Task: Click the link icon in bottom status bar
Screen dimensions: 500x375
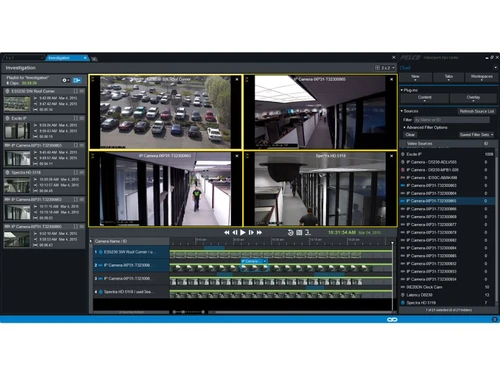Action: (x=392, y=320)
